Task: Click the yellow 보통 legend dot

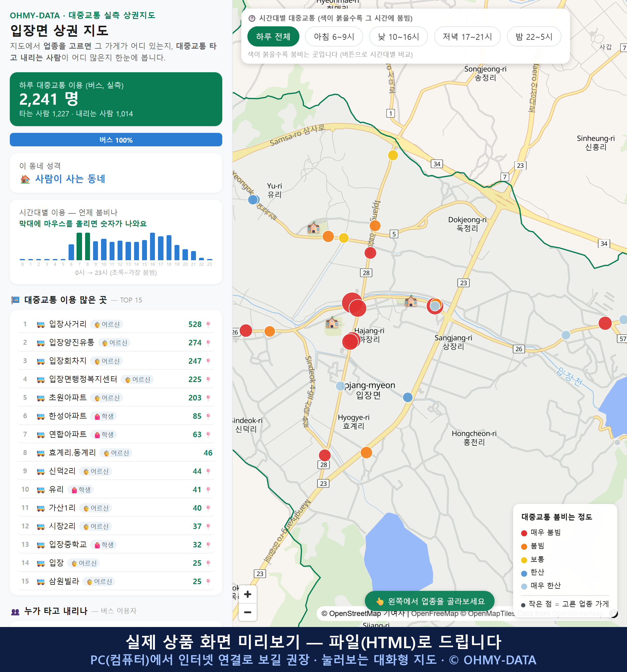Action: click(x=524, y=560)
